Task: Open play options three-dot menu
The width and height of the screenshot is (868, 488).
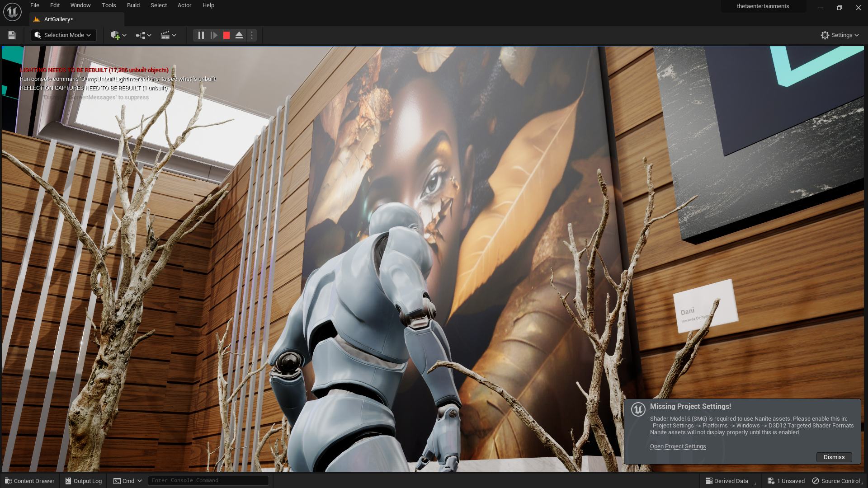Action: 252,35
